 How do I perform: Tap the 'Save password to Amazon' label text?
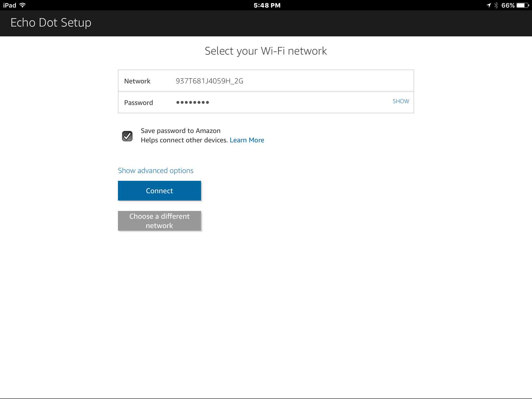click(181, 131)
